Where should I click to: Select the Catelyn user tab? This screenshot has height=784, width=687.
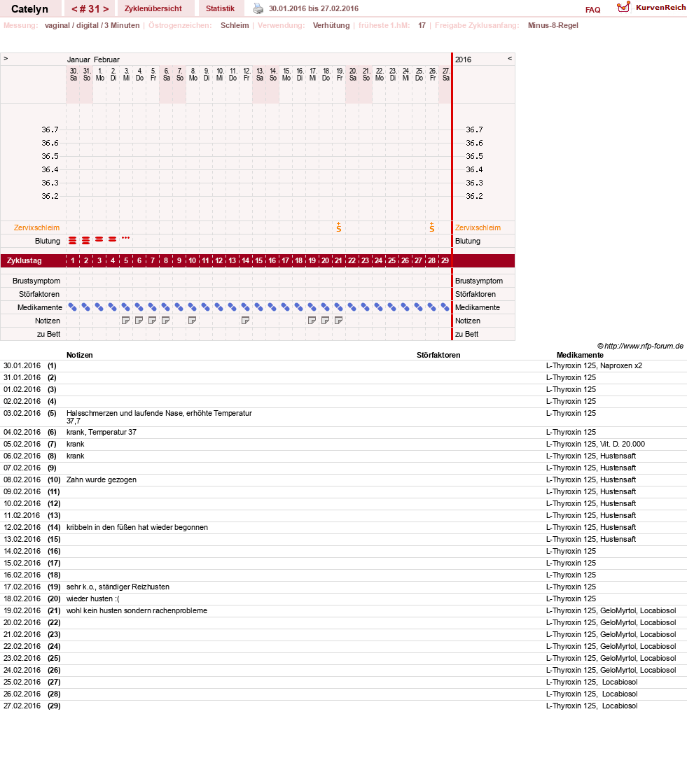(x=29, y=9)
